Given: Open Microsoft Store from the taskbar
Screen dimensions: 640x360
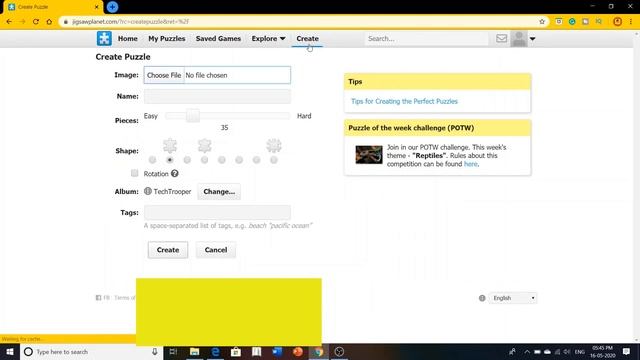Looking at the screenshot, I should [x=236, y=352].
